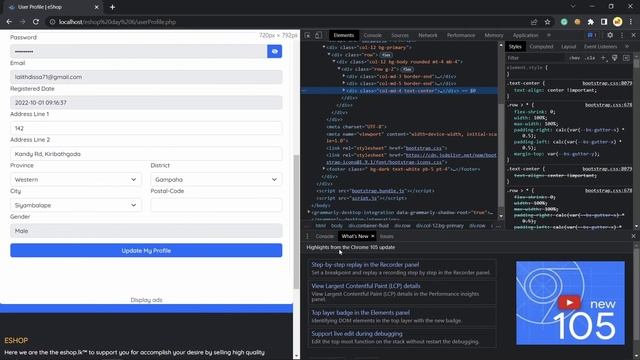
Task: Close the DevTools panel
Action: pyautogui.click(x=633, y=36)
